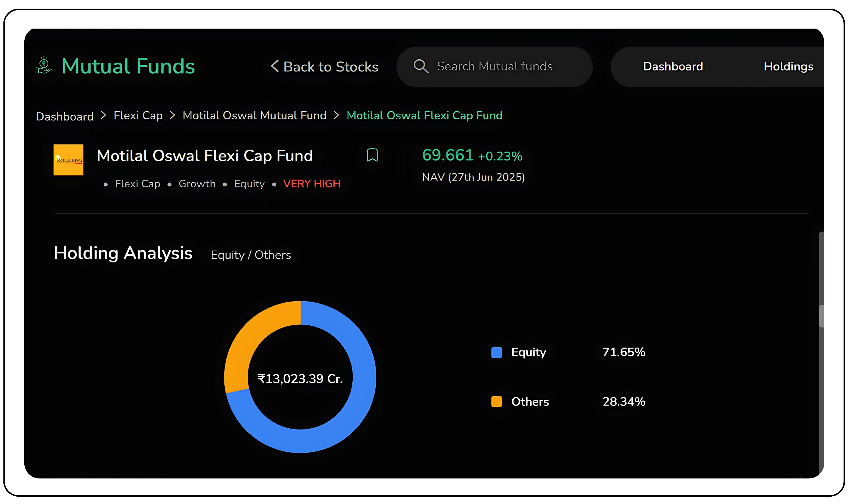
Task: Click the blue Equity legend swatch
Action: [496, 352]
